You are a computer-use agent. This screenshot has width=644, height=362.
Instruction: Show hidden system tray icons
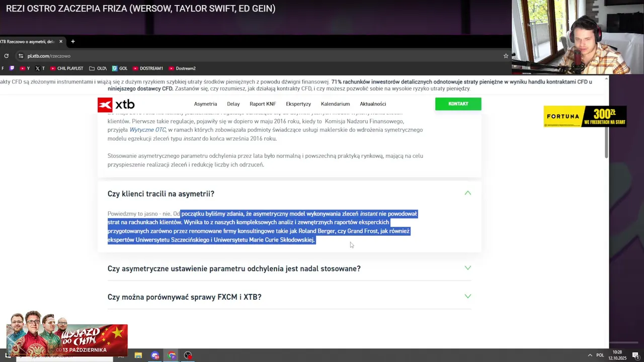[590, 355]
